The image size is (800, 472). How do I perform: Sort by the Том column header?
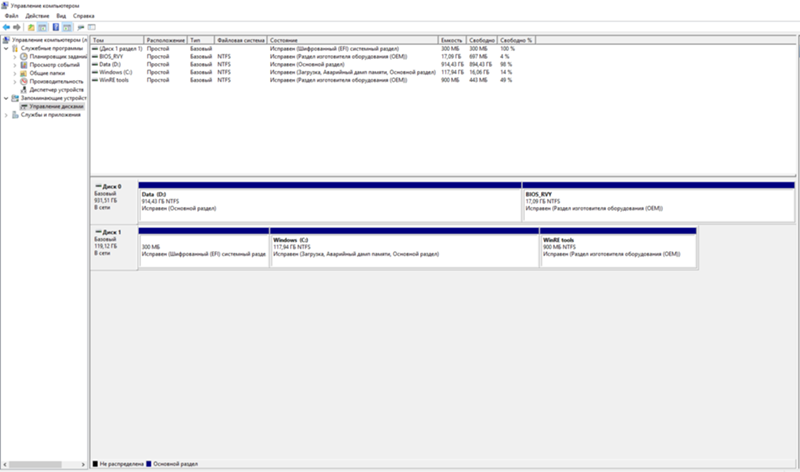117,40
